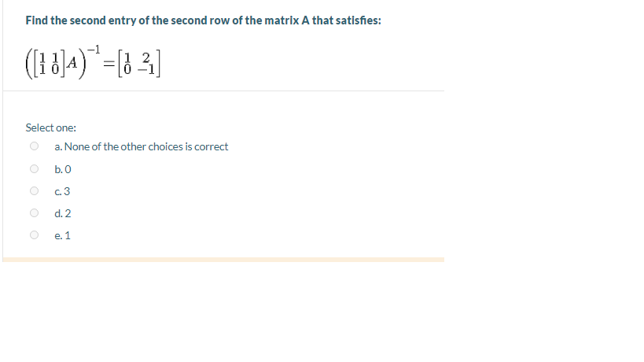This screenshot has height=362, width=644.
Task: Click the orange bar below the answer choices
Action: coord(223,260)
